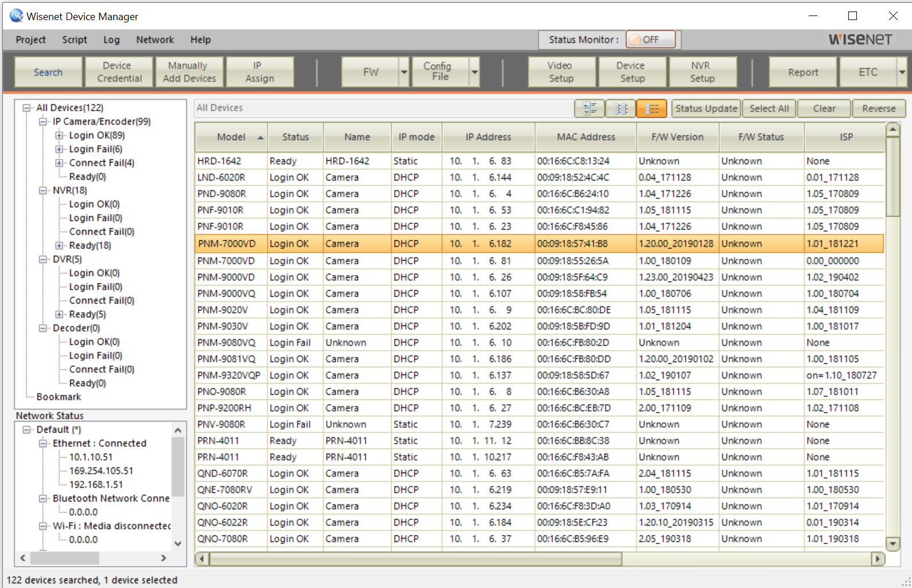Click ISP value on=1.10_180727

tap(841, 375)
